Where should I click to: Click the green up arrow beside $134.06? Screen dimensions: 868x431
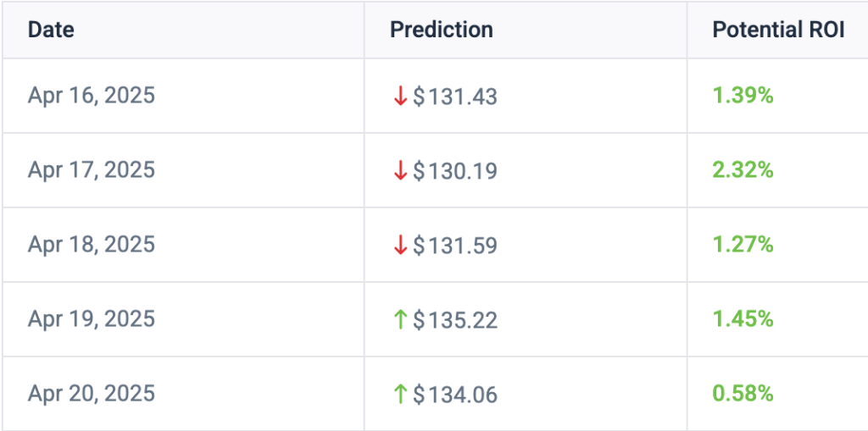coord(400,395)
